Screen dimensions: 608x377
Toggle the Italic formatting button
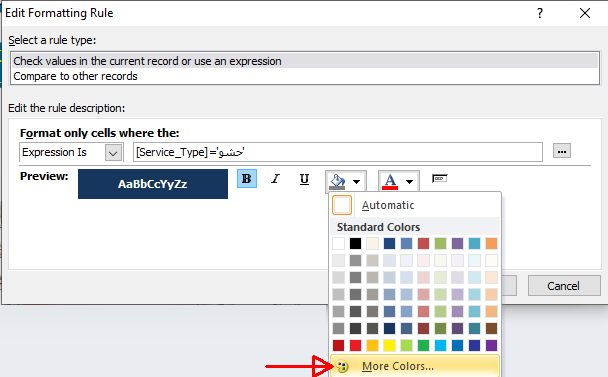[x=275, y=179]
